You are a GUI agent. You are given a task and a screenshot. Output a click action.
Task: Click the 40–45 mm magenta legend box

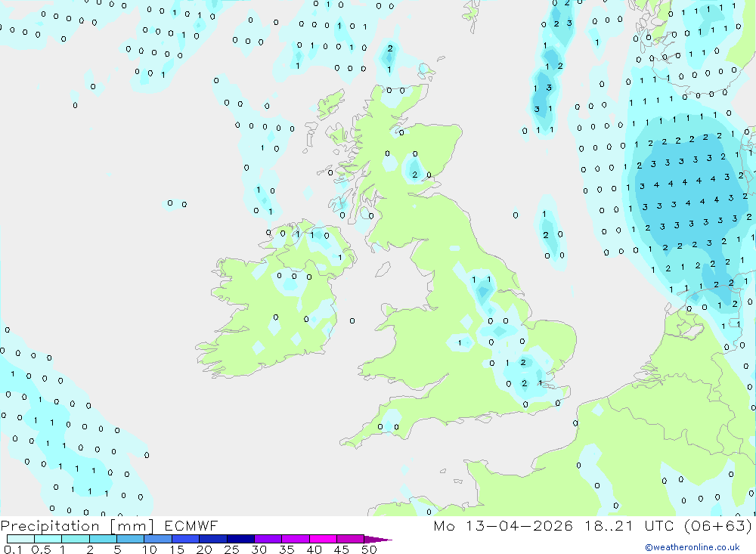pyautogui.click(x=323, y=539)
